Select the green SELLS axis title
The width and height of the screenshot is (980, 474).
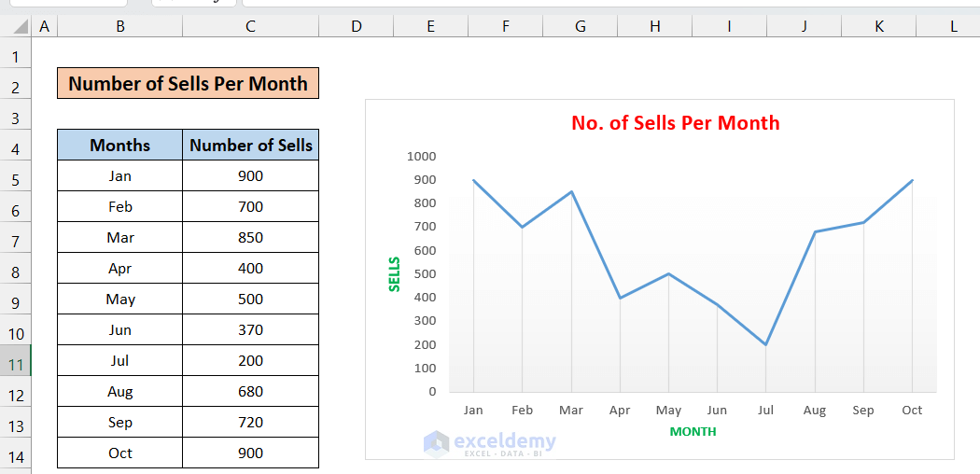pyautogui.click(x=394, y=274)
